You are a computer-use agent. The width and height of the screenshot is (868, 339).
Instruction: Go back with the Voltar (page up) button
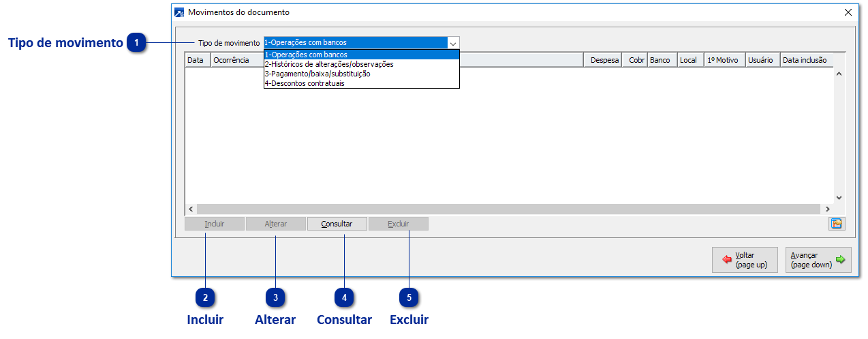coord(745,260)
